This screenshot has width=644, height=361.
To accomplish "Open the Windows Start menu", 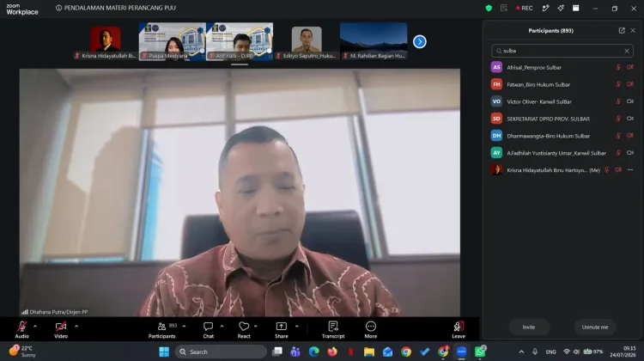I will coord(164,352).
